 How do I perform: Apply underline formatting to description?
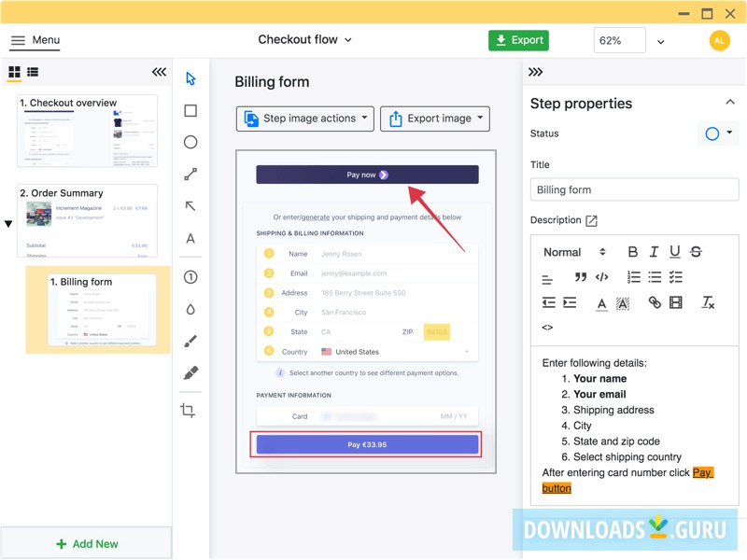point(675,252)
